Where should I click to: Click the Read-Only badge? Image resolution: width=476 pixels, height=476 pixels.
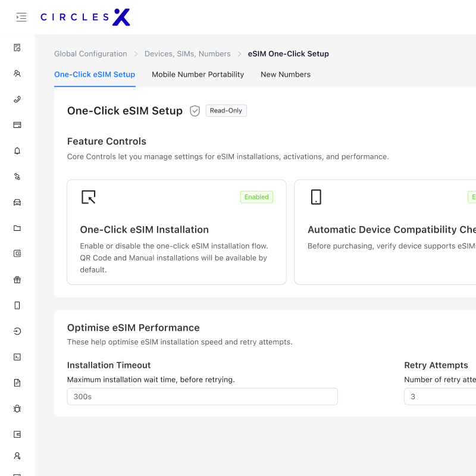226,111
